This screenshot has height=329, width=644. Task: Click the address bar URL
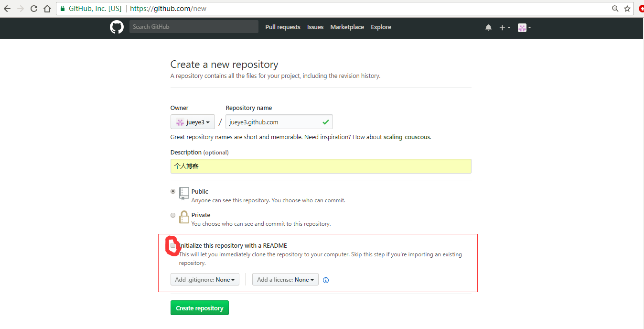[168, 9]
